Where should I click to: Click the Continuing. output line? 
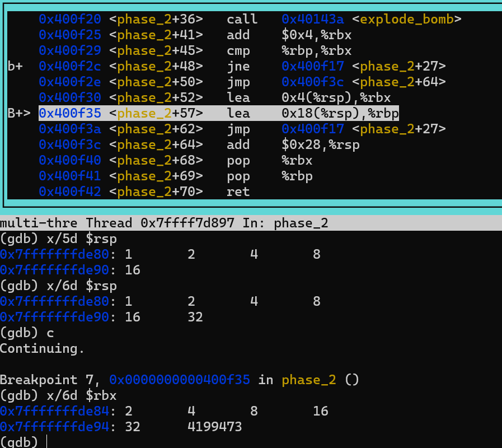[43, 349]
